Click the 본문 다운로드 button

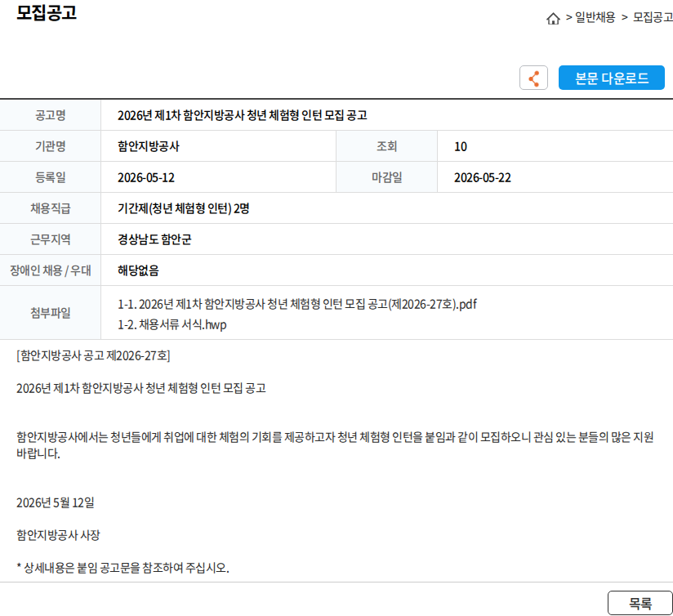(x=611, y=78)
